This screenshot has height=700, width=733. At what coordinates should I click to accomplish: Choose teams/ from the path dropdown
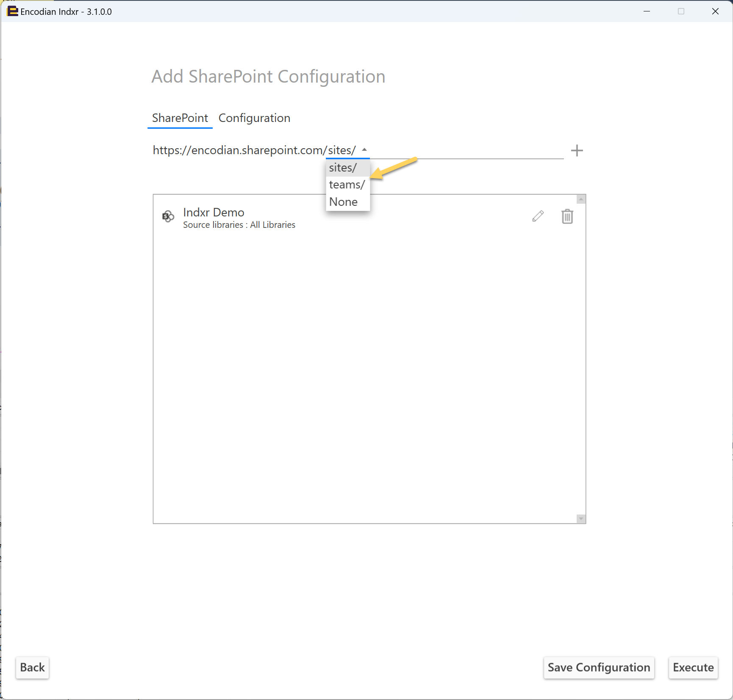coord(348,185)
